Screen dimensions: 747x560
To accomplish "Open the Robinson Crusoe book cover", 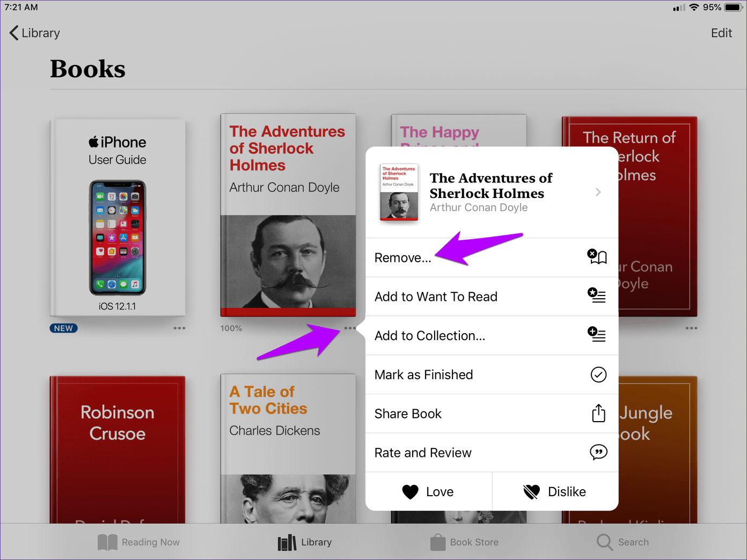I will (x=118, y=450).
